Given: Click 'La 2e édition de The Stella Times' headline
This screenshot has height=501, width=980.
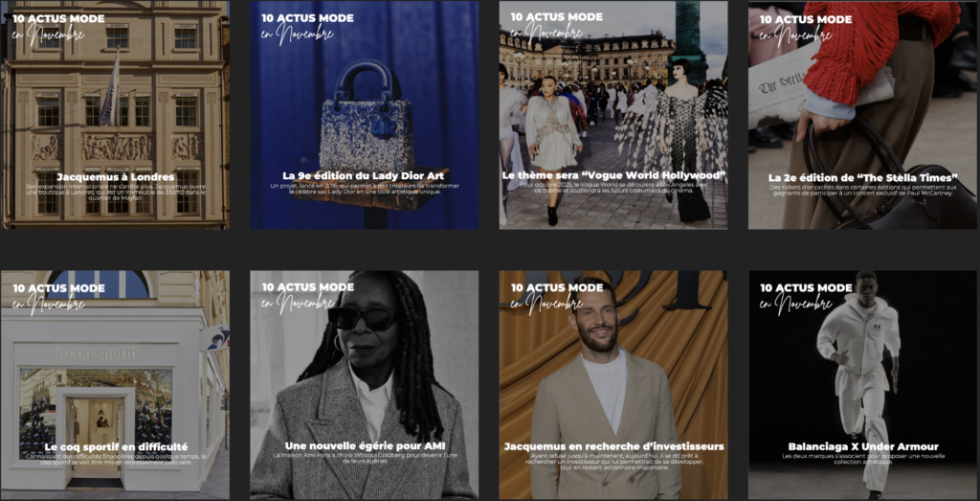Looking at the screenshot, I should click(x=863, y=177).
